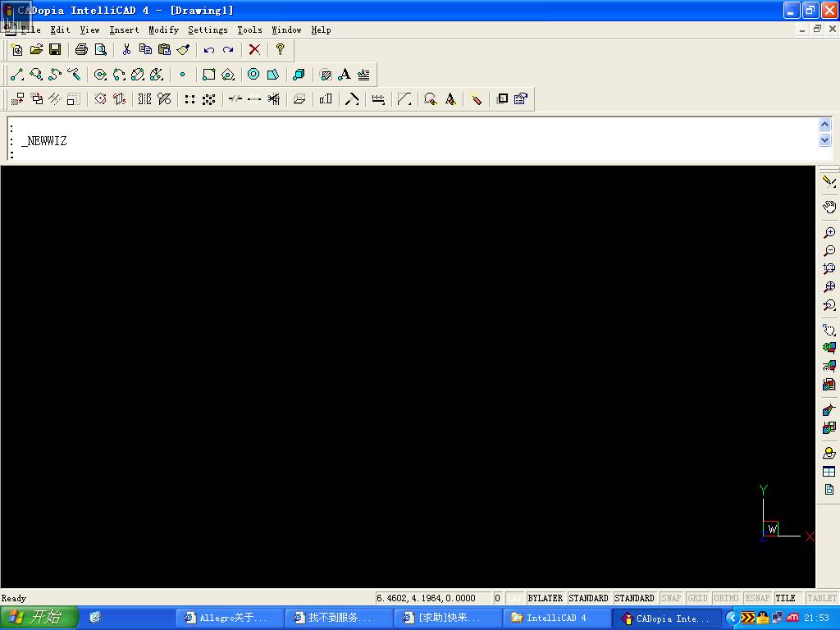Click the red X Delete icon
This screenshot has width=840, height=630.
(254, 50)
